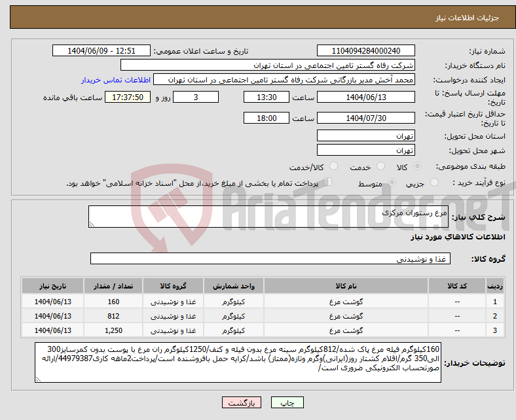Select the کالا radio button
Viewport: 516px width, 420px height.
tap(417, 166)
